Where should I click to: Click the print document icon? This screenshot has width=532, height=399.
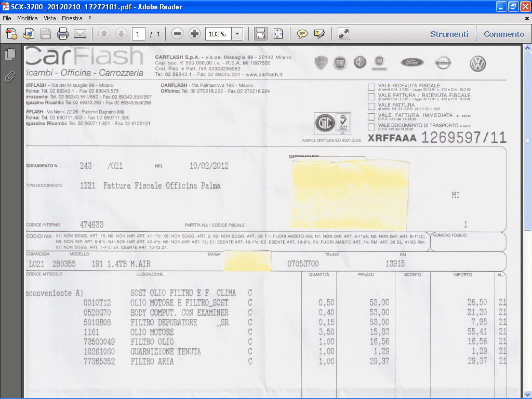coord(63,34)
